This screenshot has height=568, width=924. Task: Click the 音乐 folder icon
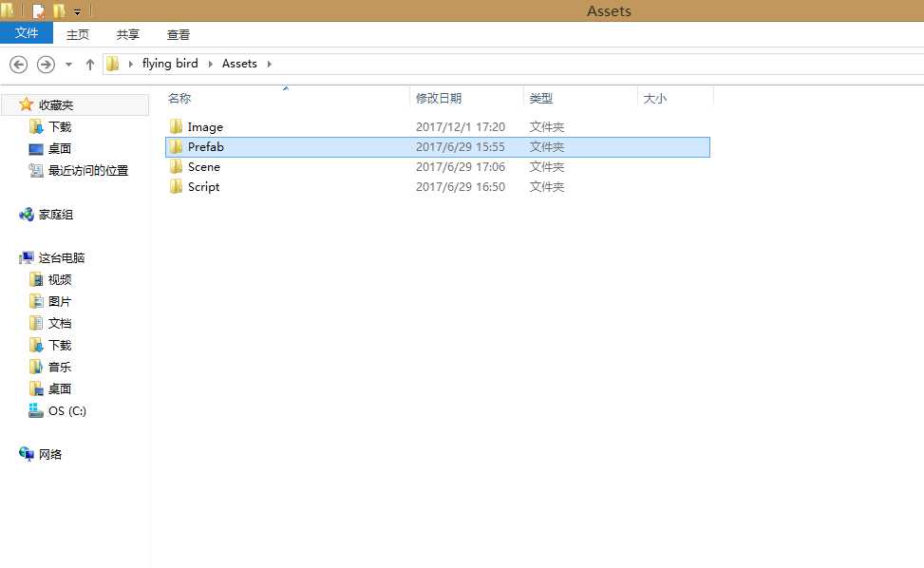coord(36,367)
